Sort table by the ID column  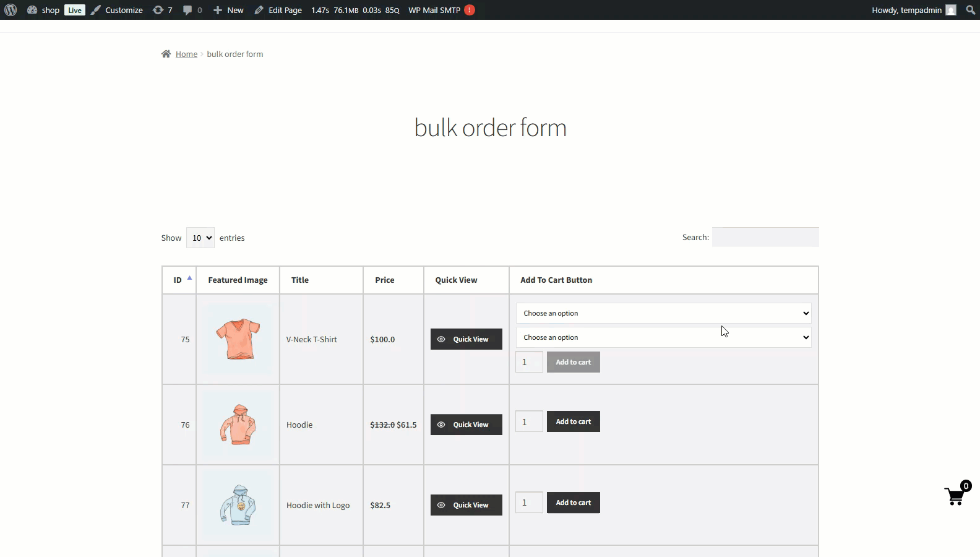tap(179, 280)
